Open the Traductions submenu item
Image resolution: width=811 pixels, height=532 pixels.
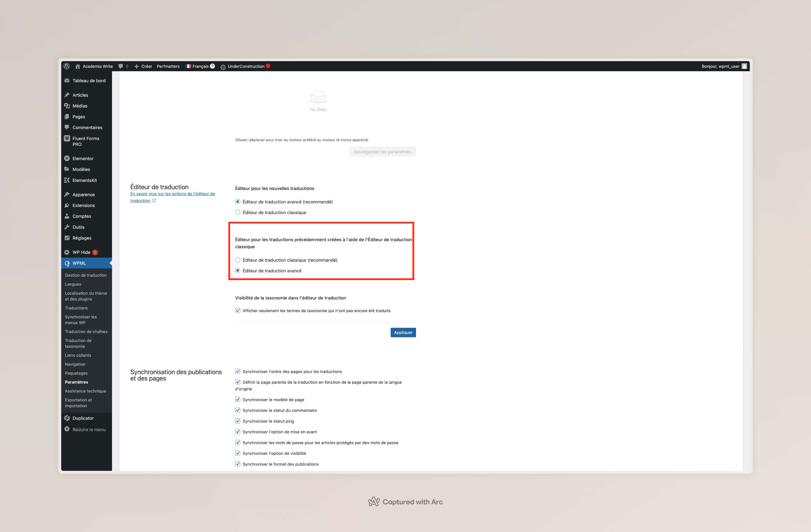pos(76,308)
